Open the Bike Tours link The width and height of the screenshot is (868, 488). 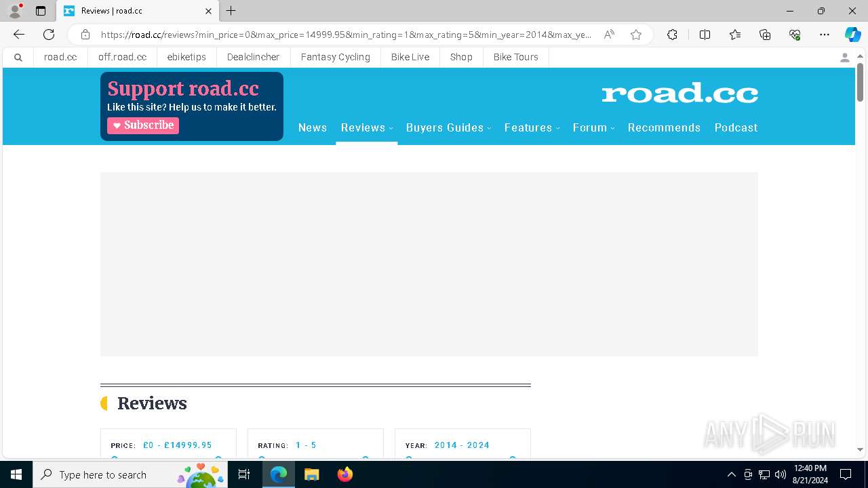[516, 58]
